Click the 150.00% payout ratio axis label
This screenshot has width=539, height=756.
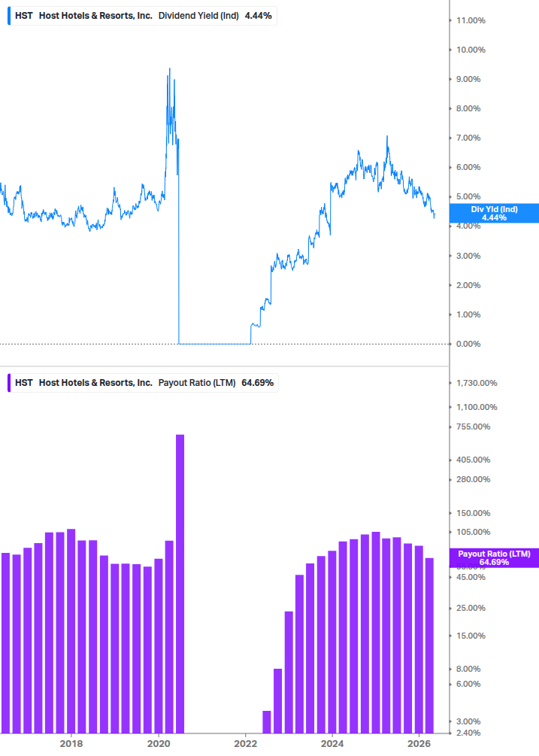tap(473, 513)
